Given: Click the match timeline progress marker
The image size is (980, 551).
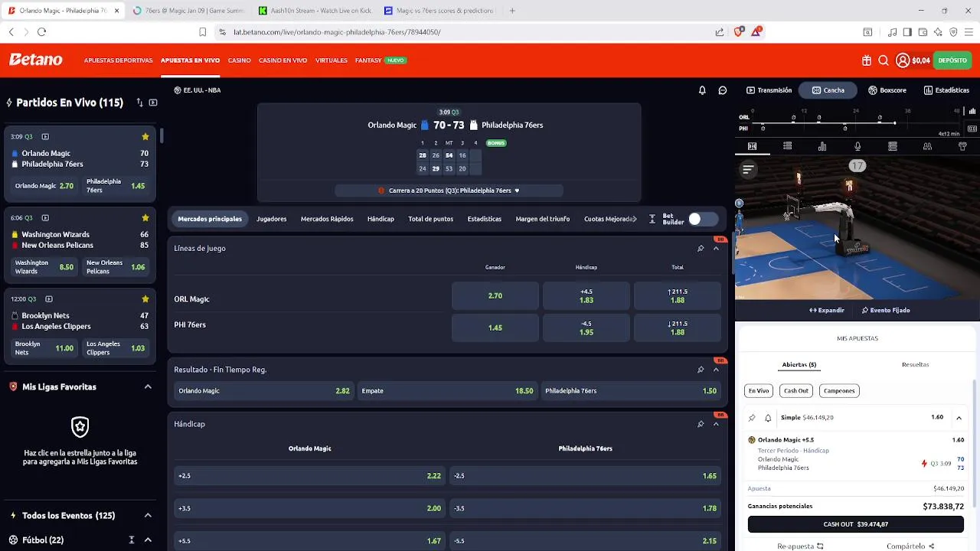Looking at the screenshot, I should (x=894, y=122).
